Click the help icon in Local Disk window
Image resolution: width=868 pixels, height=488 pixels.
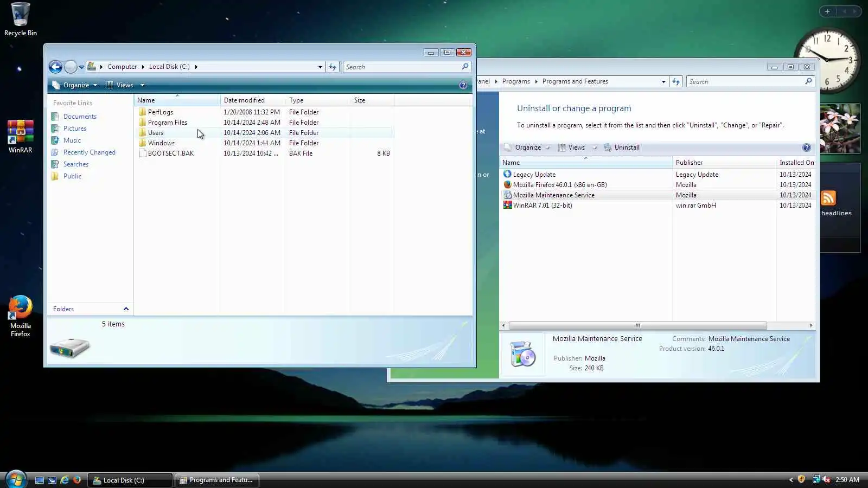pyautogui.click(x=463, y=85)
